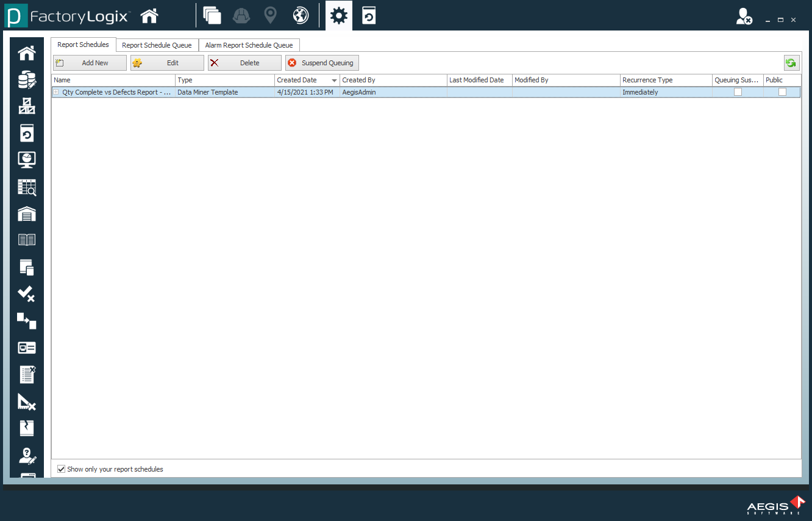Screen dimensions: 812x521
Task: Open the Home screen via the house icon
Action: tap(149, 15)
